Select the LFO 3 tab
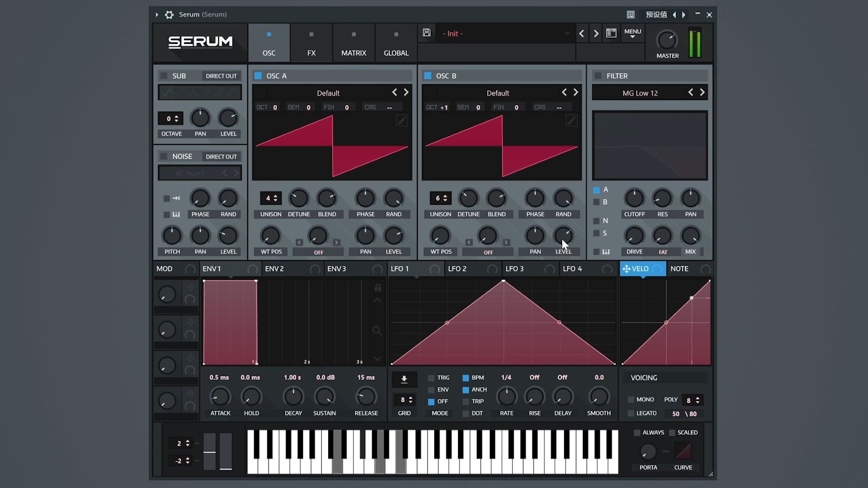Viewport: 868px width, 488px height. pos(530,269)
